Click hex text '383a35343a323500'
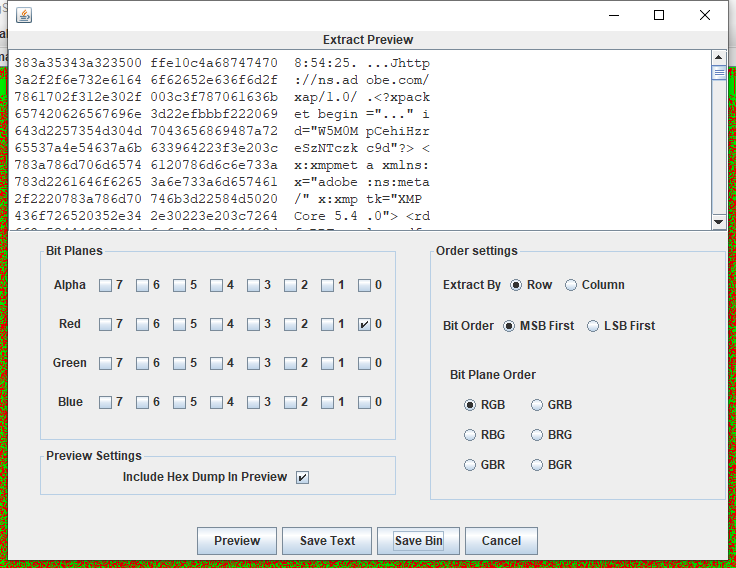 [x=78, y=63]
